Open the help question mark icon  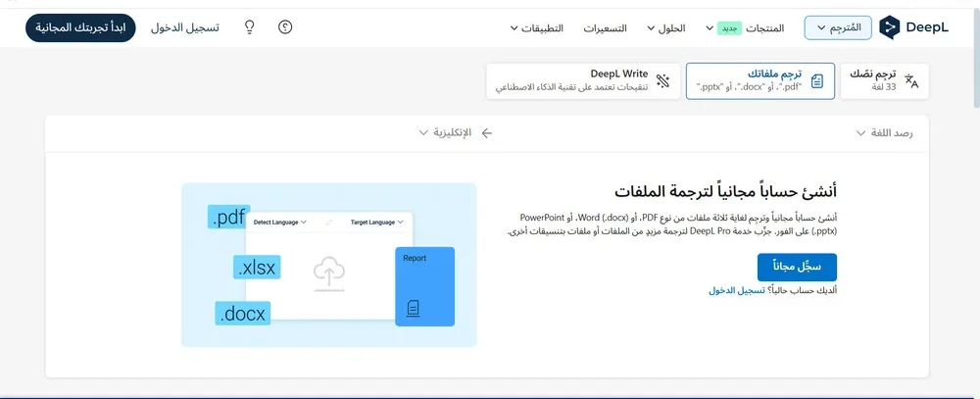click(285, 27)
